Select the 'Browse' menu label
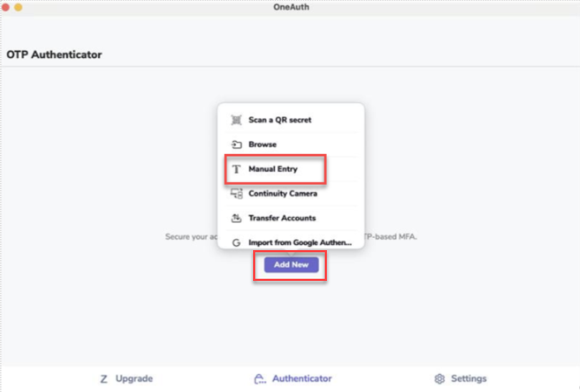 pos(262,145)
